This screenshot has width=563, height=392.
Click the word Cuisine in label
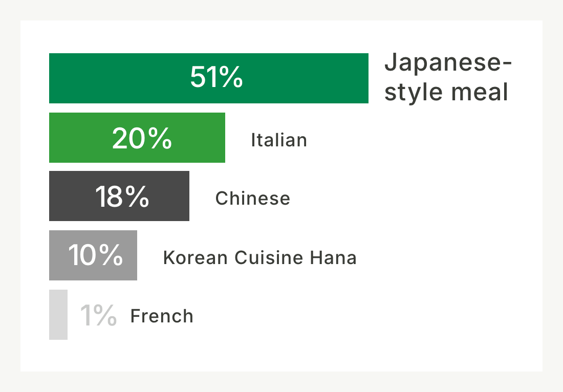[269, 258]
